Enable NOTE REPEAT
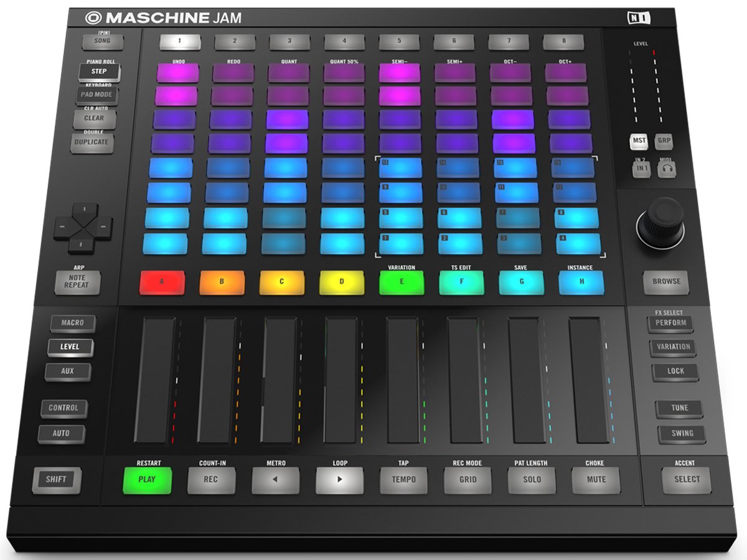The height and width of the screenshot is (560, 747). click(x=77, y=282)
